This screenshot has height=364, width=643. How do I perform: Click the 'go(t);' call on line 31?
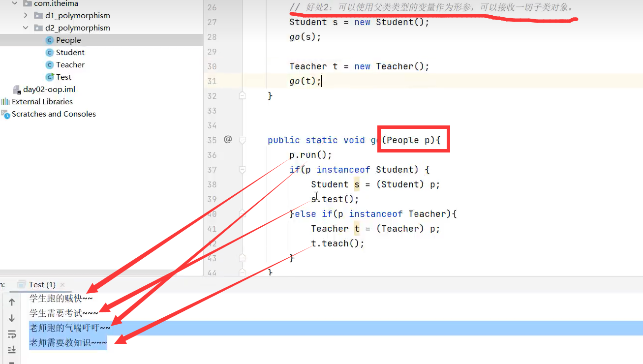pyautogui.click(x=305, y=81)
